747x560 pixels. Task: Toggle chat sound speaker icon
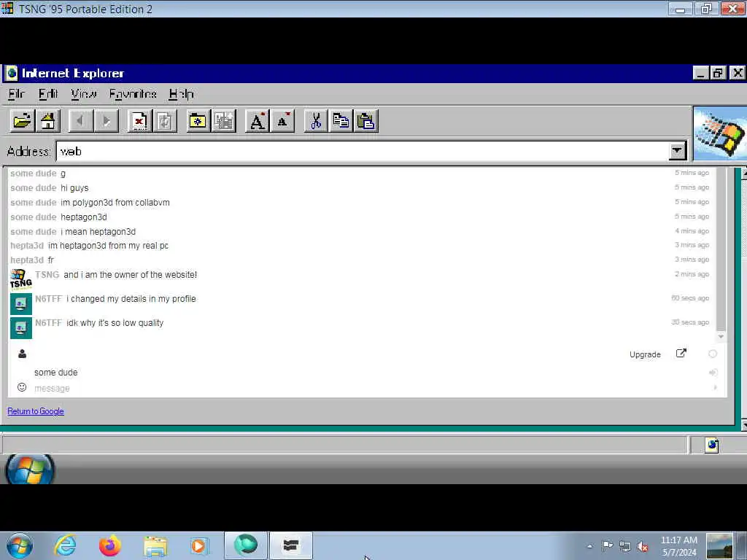click(713, 373)
